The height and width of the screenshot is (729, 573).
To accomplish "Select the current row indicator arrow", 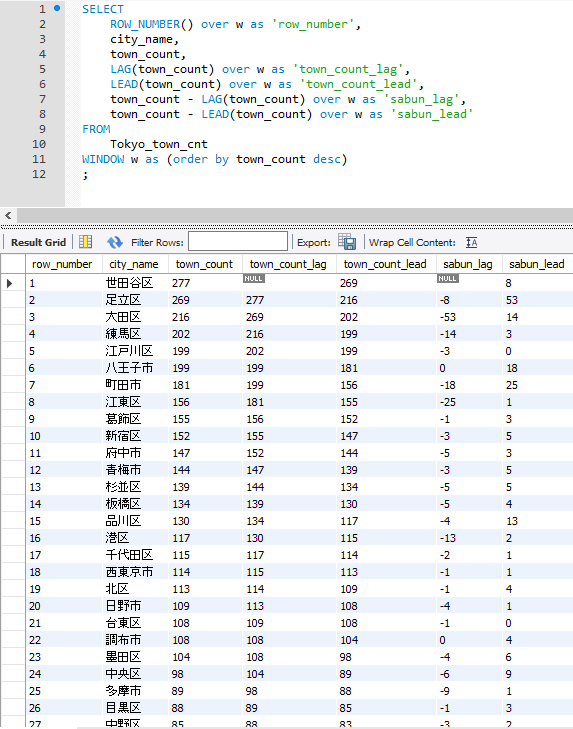I will click(9, 283).
